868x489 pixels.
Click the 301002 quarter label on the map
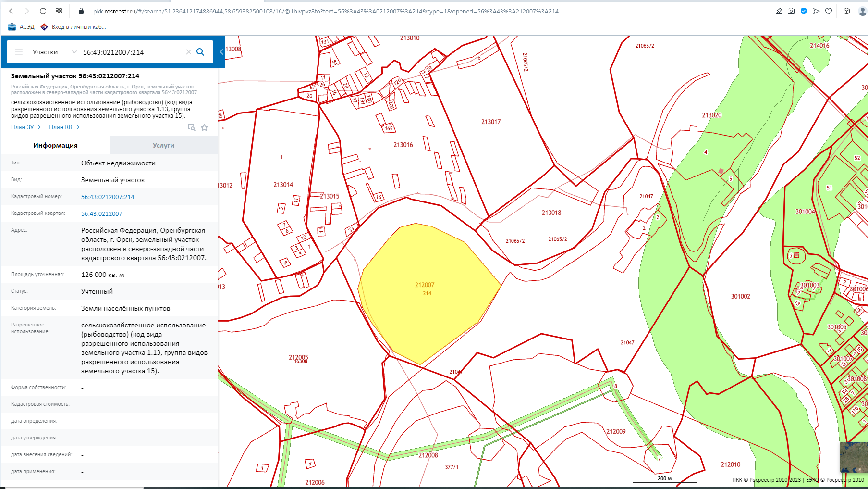(x=741, y=296)
